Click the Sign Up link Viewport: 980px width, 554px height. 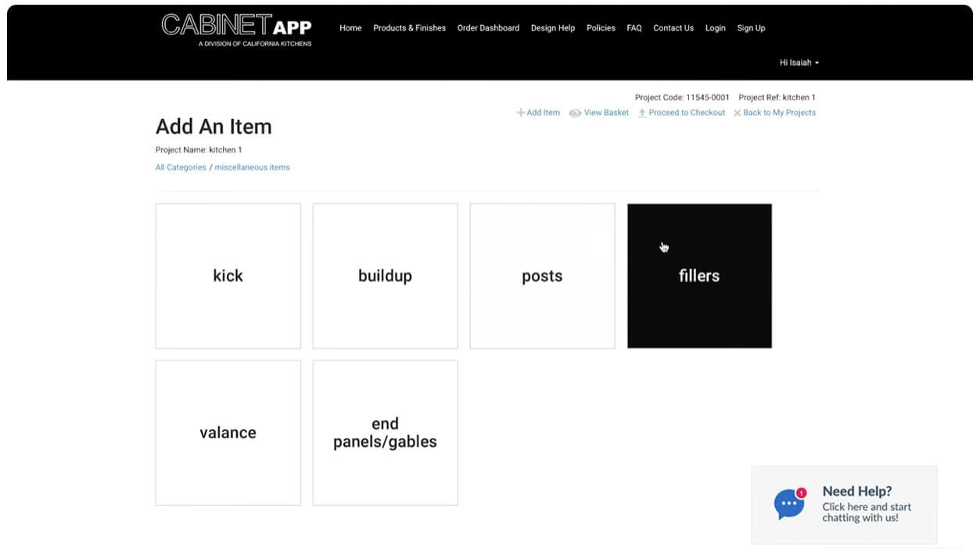(x=751, y=28)
